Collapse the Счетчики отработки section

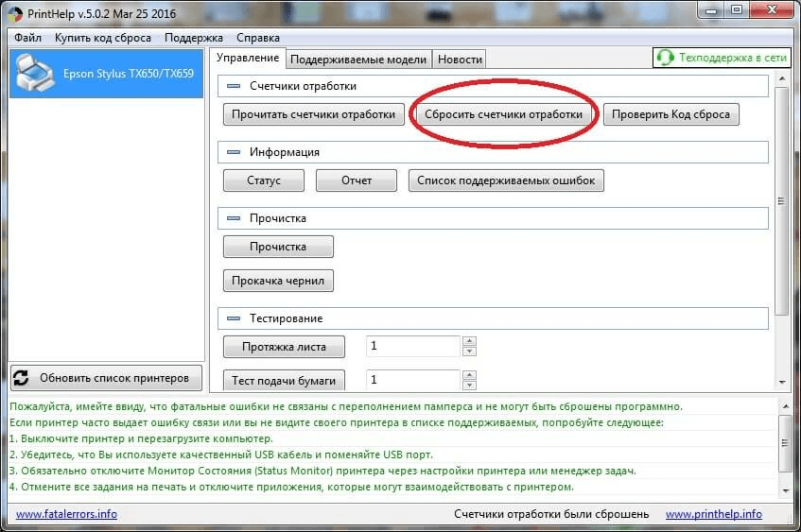click(234, 86)
